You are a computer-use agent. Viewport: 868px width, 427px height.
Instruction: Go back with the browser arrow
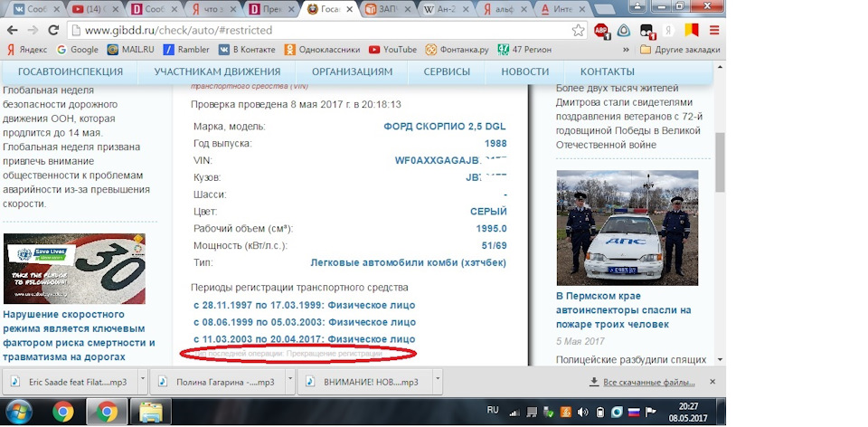[10, 30]
